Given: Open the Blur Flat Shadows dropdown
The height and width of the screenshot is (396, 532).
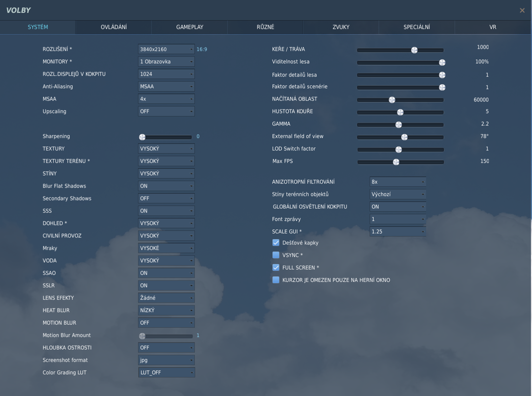Looking at the screenshot, I should [x=166, y=186].
